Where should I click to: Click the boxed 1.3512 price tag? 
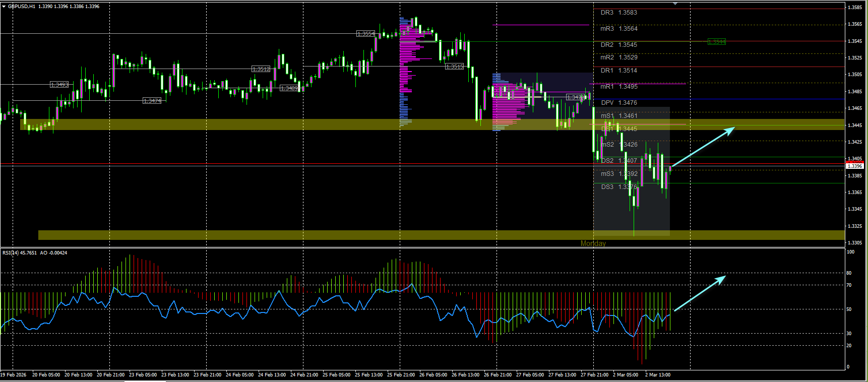[x=261, y=69]
